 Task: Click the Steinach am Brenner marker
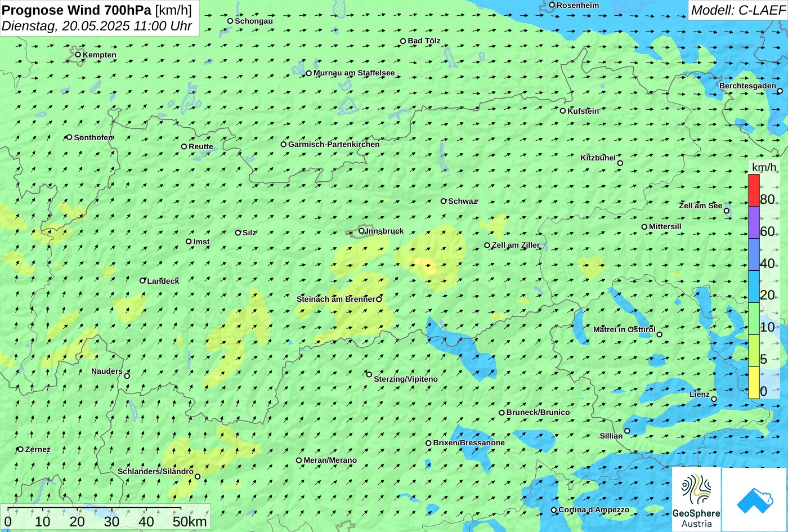(379, 299)
